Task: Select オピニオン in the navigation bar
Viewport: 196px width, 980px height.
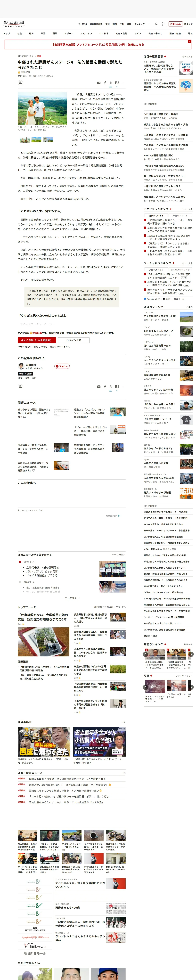Action: coord(86,33)
